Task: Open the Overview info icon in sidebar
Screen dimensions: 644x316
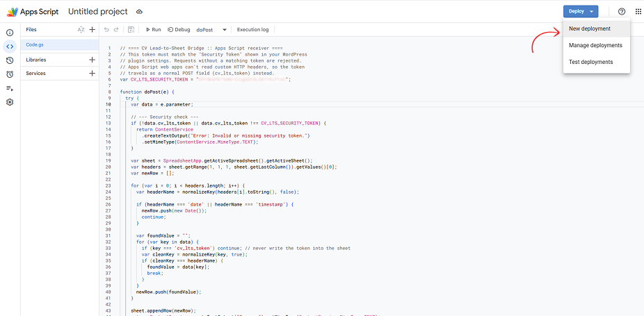Action: click(x=10, y=33)
